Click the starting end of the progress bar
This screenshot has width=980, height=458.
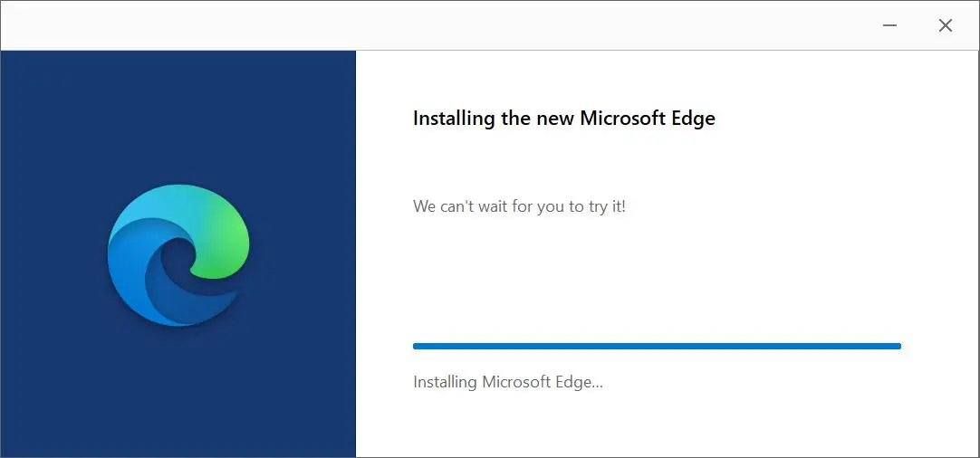(417, 346)
